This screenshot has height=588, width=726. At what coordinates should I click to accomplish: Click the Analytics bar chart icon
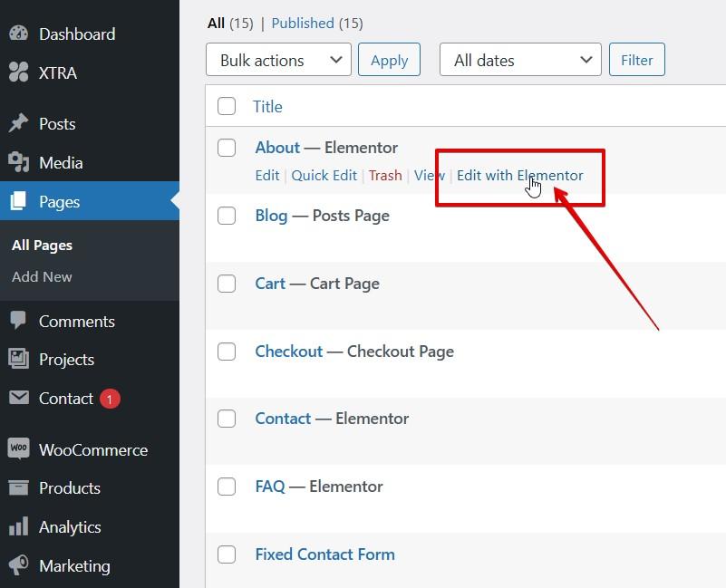(x=19, y=527)
